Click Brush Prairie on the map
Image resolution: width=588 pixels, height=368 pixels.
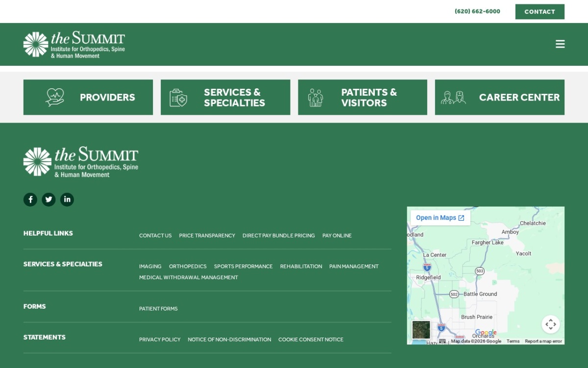(477, 317)
